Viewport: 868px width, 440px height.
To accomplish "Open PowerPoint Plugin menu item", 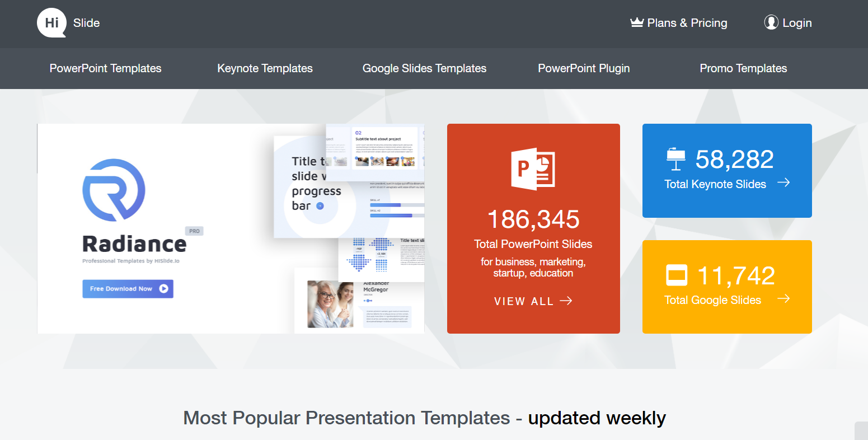I will [584, 68].
